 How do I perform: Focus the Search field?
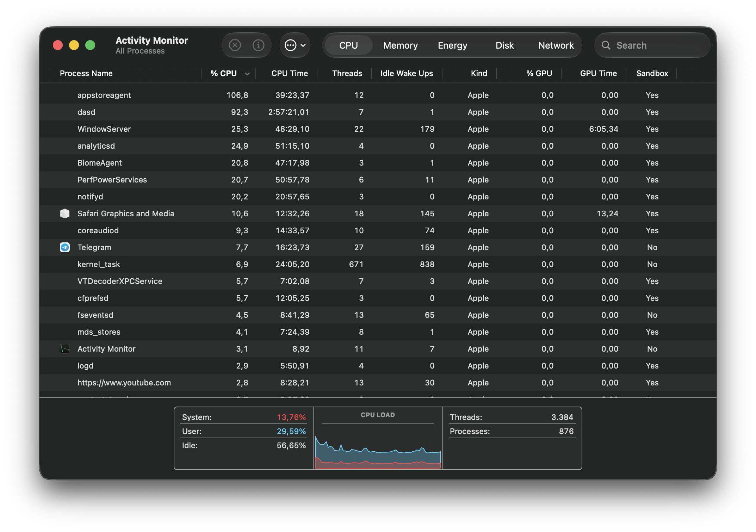tap(652, 45)
